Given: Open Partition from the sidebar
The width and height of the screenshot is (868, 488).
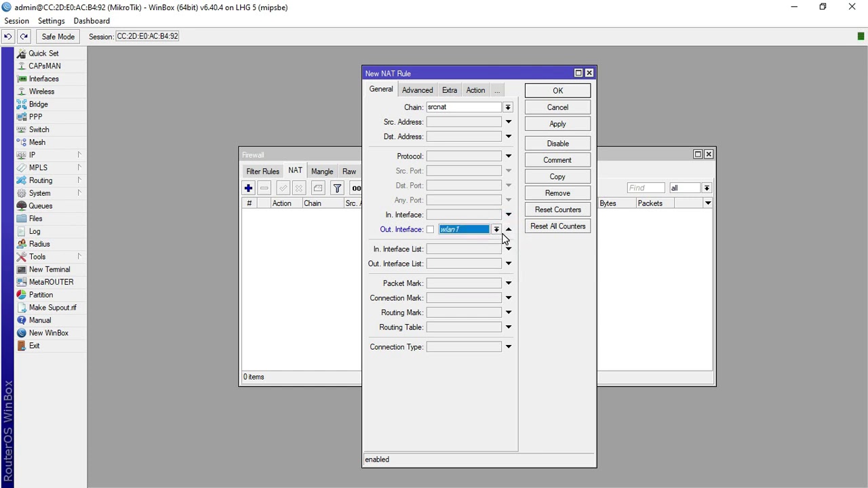Looking at the screenshot, I should (x=41, y=295).
